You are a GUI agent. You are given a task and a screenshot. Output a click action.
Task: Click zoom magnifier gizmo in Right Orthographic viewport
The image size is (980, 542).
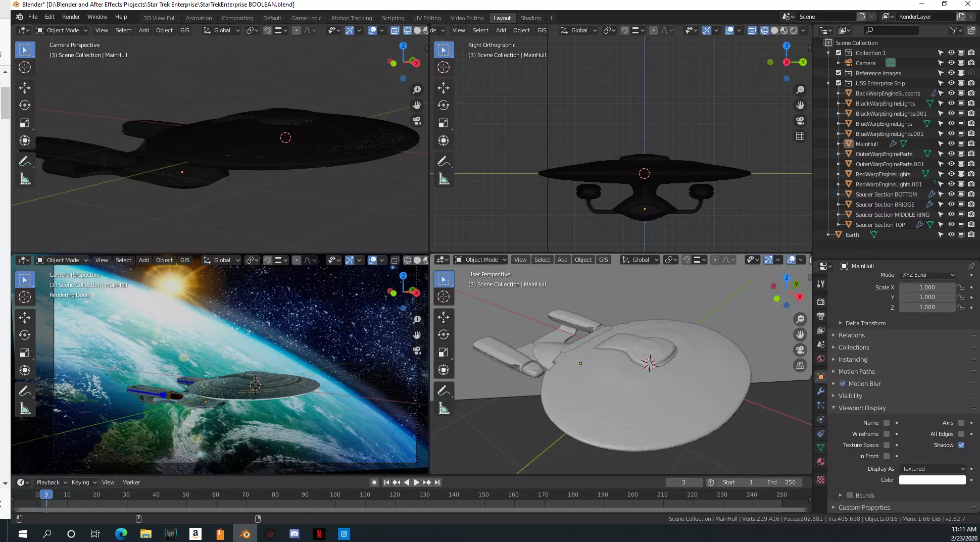(800, 90)
